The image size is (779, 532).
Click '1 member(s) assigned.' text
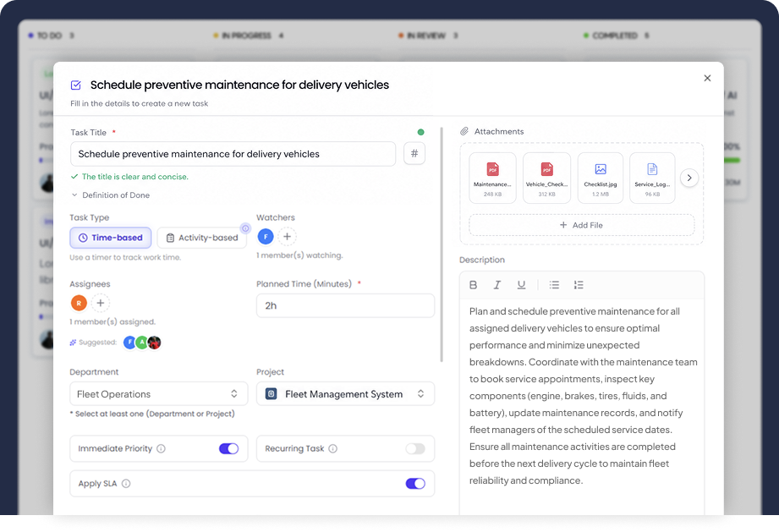pos(112,322)
